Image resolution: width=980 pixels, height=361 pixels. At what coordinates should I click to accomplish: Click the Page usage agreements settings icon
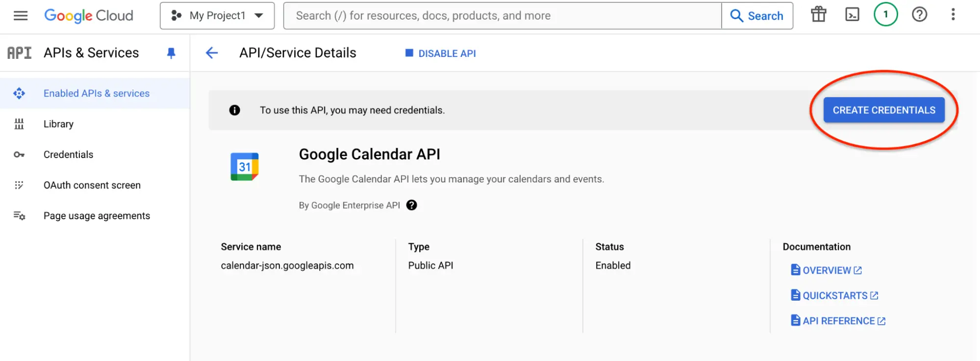click(19, 216)
